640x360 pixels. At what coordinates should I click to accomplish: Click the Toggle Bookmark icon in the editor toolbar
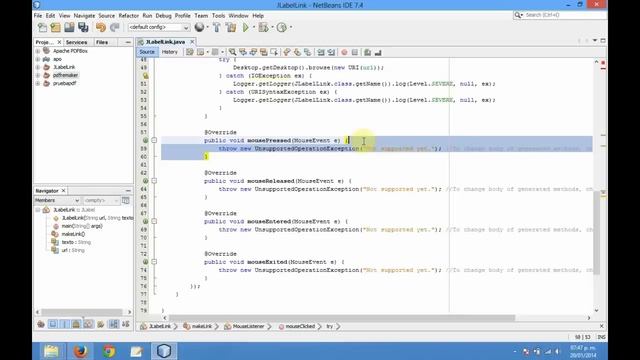click(307, 52)
